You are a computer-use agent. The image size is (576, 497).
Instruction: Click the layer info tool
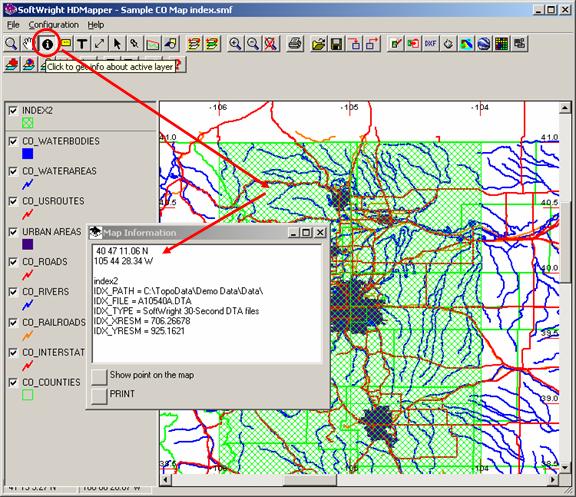pyautogui.click(x=47, y=44)
